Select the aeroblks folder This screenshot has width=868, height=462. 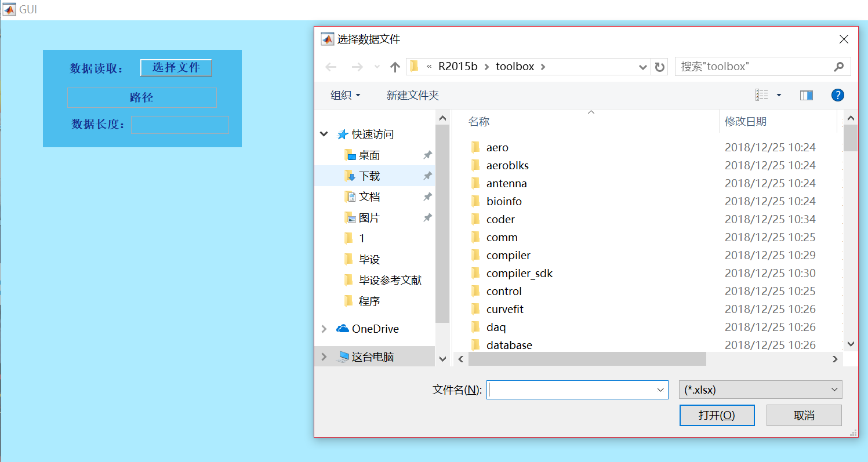coord(507,166)
